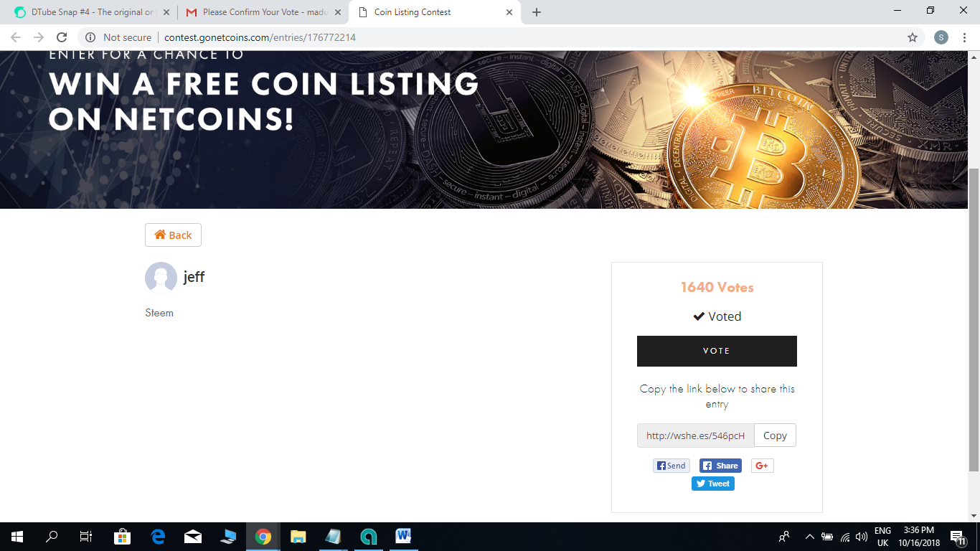Open the Chrome profile avatar icon
980x551 pixels.
(x=941, y=37)
